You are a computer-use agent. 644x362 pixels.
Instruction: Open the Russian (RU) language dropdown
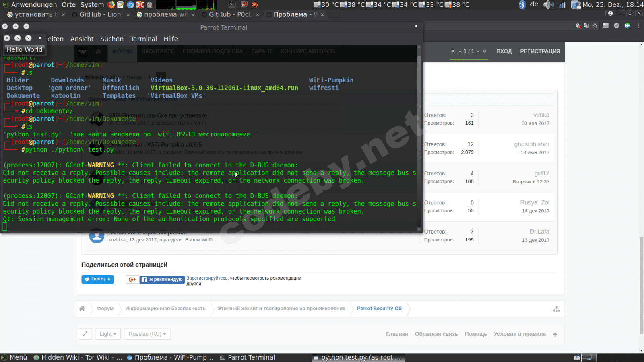pyautogui.click(x=147, y=334)
